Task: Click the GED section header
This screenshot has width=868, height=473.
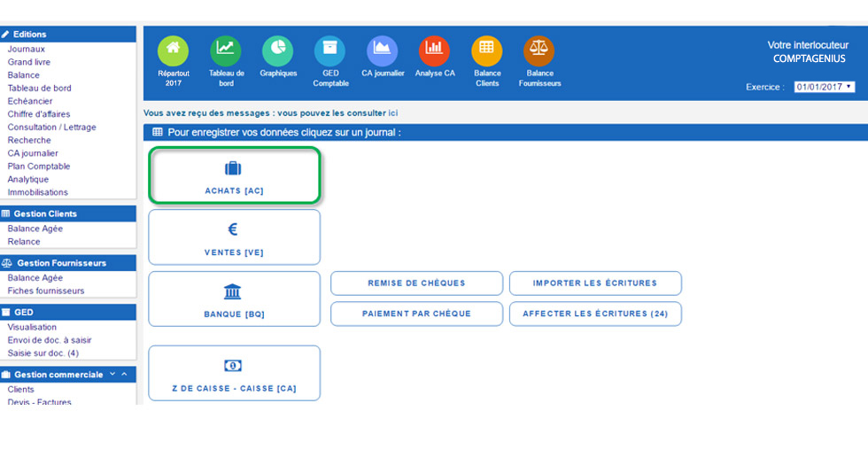Action: (x=68, y=313)
